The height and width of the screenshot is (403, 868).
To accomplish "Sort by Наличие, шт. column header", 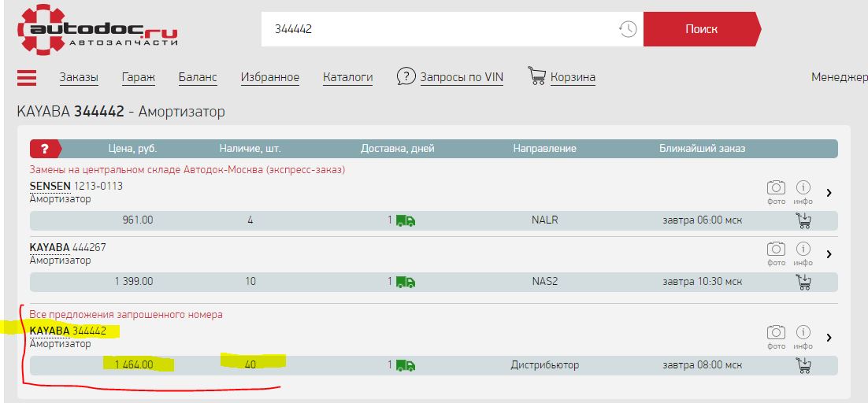I will coord(250,149).
